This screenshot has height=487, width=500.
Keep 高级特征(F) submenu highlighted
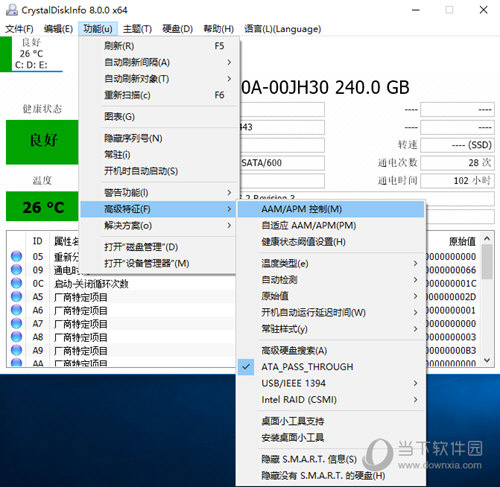(159, 209)
